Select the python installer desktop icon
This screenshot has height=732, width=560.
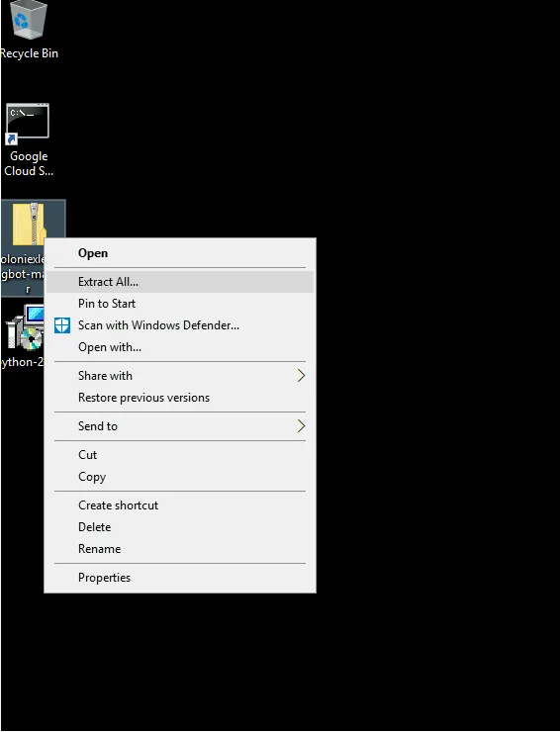coord(25,328)
